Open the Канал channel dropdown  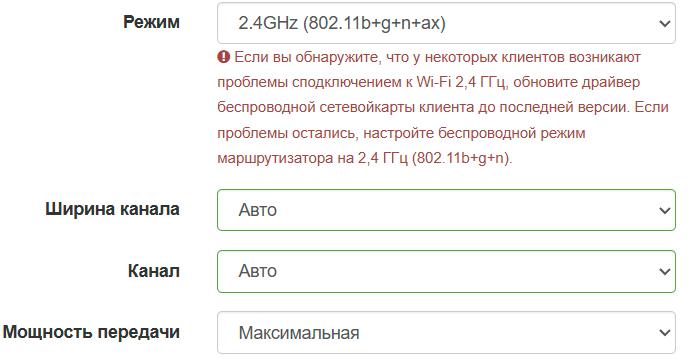446,271
